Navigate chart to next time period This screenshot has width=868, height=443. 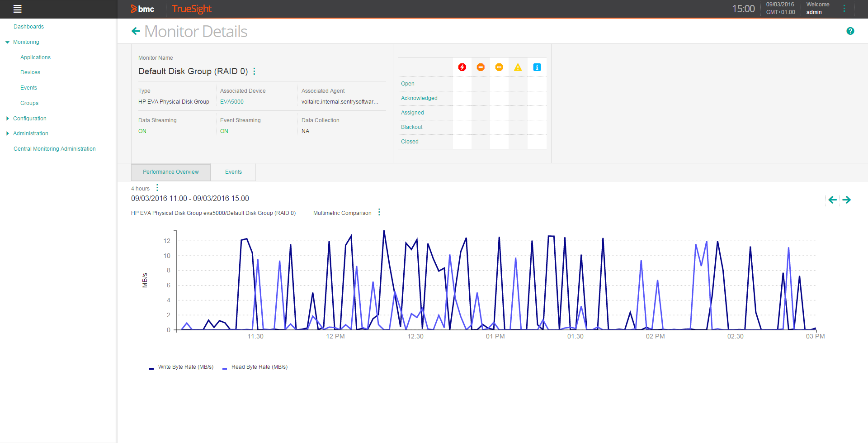coord(847,200)
